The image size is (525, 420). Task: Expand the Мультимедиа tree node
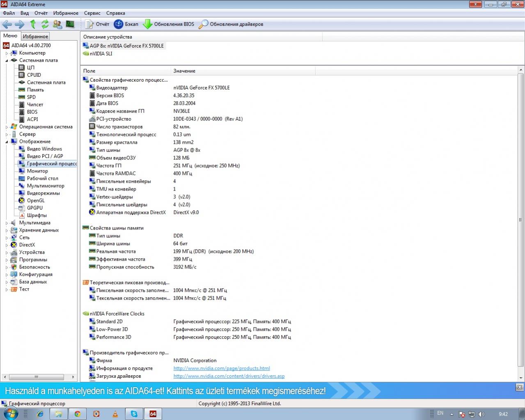7,223
